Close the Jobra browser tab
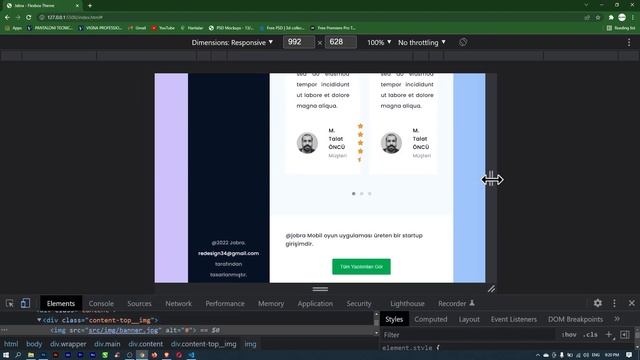 click(x=77, y=6)
